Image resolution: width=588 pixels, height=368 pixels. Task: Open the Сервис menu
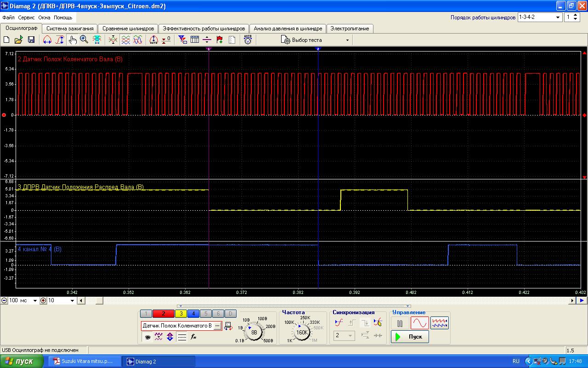27,17
